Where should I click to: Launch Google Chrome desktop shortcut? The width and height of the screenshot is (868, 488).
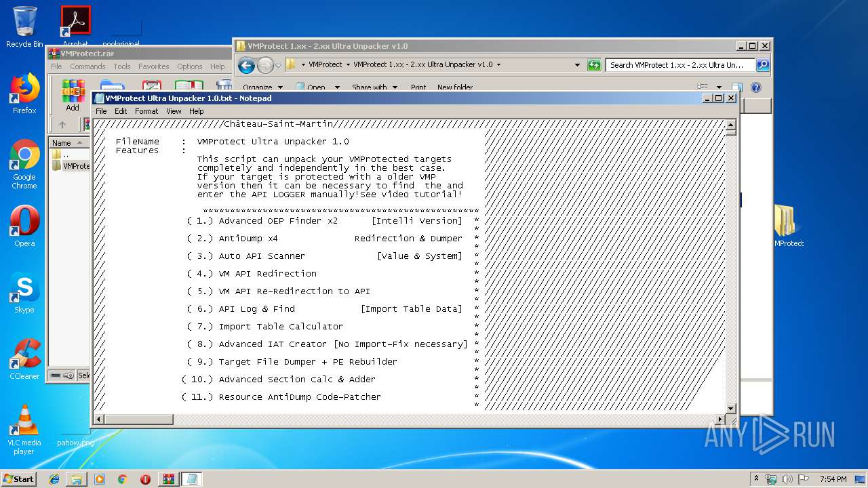point(24,164)
